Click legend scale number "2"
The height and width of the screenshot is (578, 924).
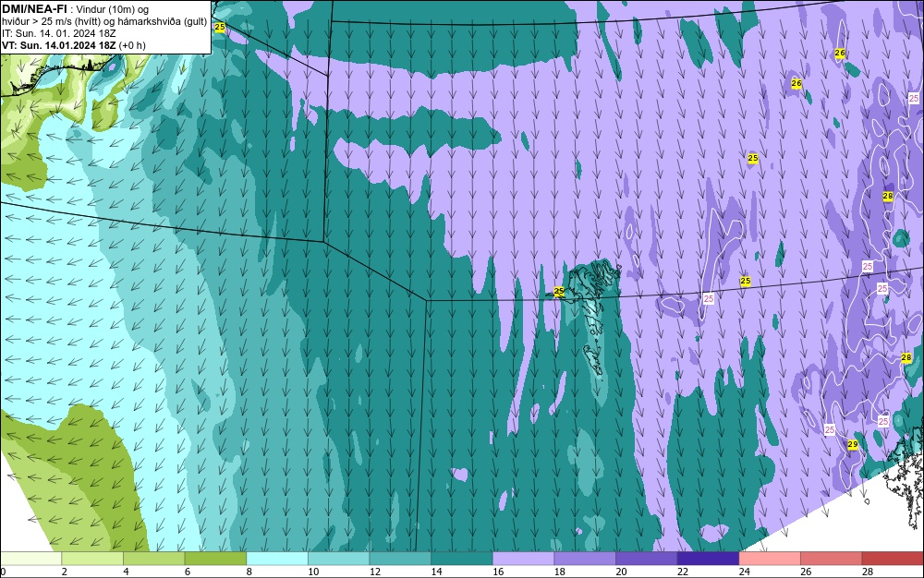[64, 572]
